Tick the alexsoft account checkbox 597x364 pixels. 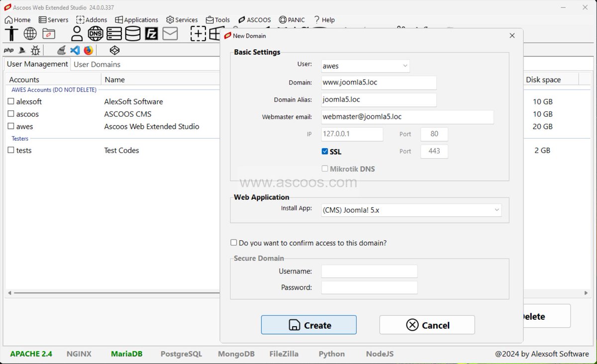pyautogui.click(x=11, y=101)
